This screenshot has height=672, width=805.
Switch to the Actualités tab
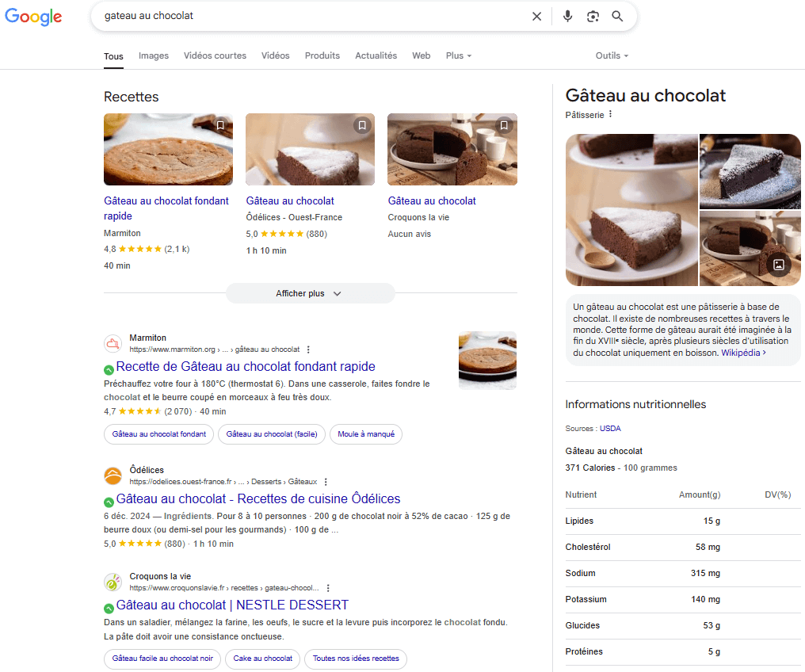376,55
